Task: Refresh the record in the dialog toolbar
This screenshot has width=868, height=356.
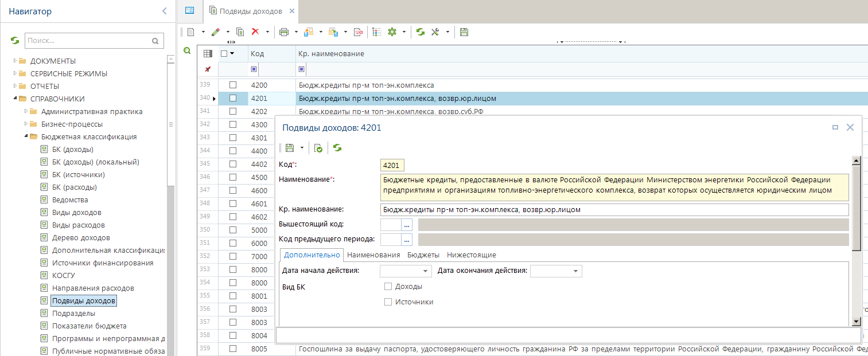Action: tap(337, 148)
